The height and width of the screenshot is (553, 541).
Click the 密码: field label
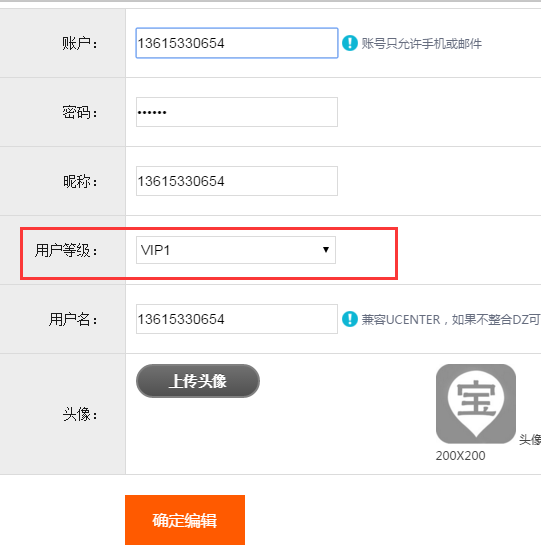[x=80, y=113]
